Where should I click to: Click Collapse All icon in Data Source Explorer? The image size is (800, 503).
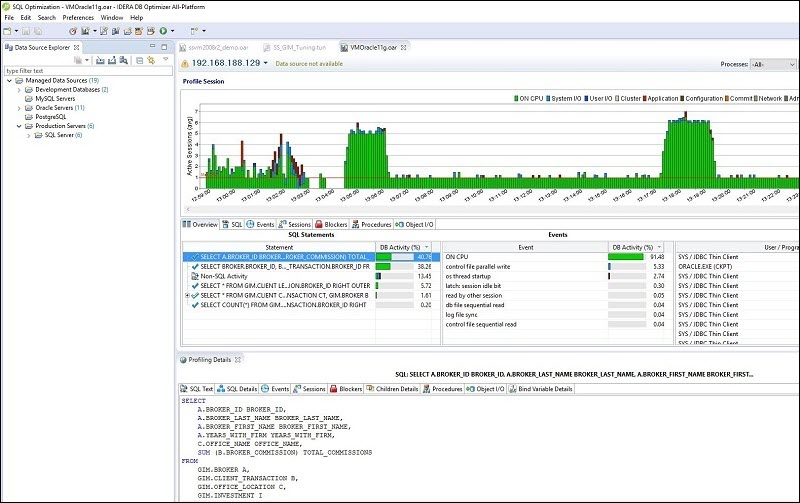[140, 61]
